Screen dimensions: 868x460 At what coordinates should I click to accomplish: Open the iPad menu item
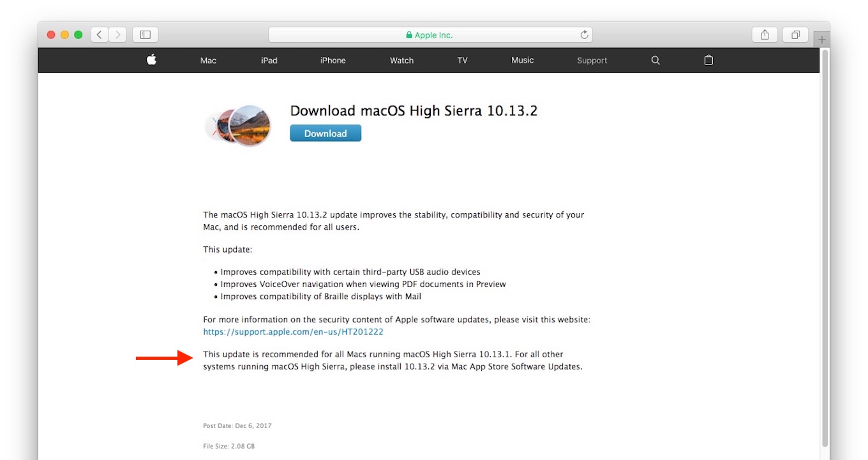point(269,61)
